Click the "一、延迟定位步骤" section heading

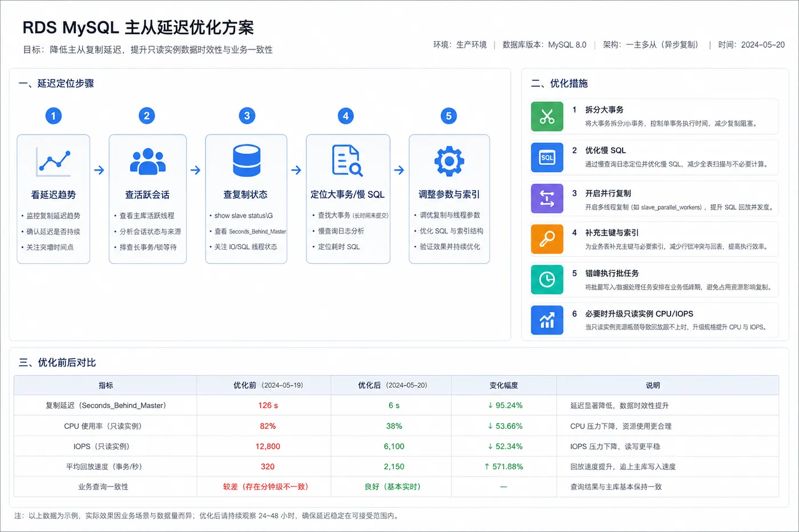point(57,83)
